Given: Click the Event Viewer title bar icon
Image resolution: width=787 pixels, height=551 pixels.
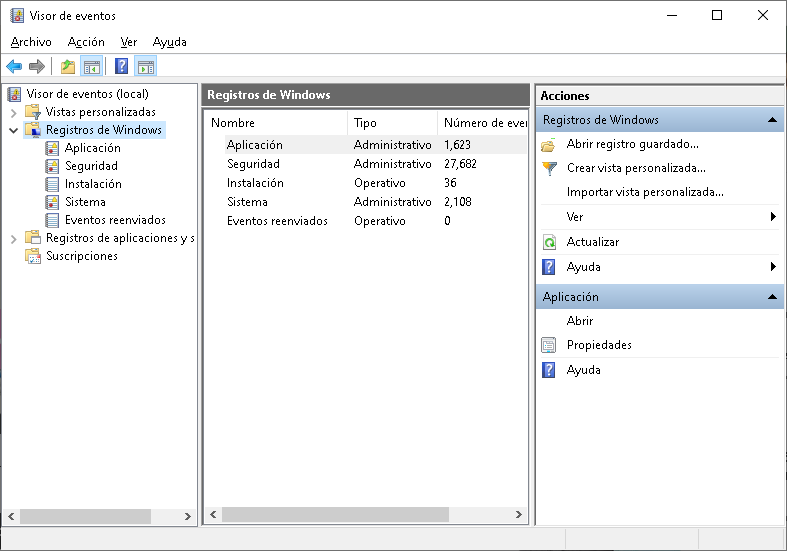Looking at the screenshot, I should coord(17,16).
